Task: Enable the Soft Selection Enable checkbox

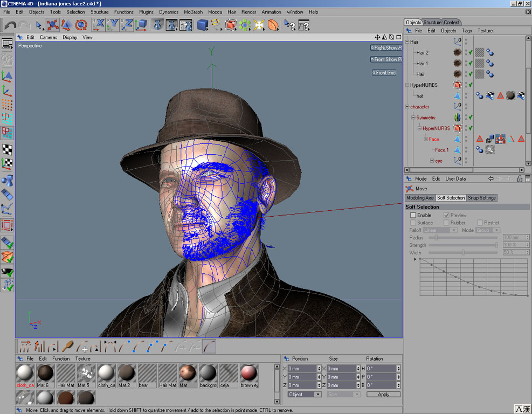Action: point(413,215)
